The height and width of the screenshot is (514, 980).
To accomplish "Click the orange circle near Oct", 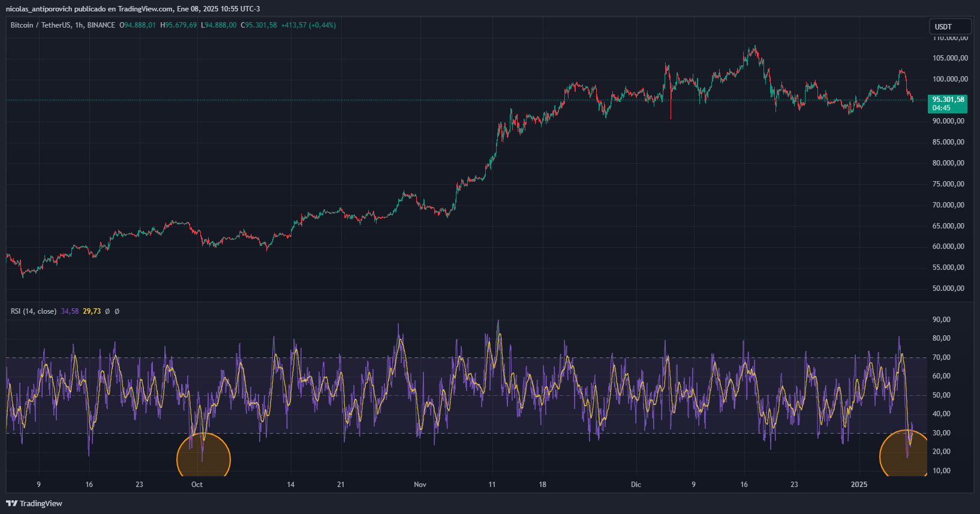I will (x=203, y=459).
